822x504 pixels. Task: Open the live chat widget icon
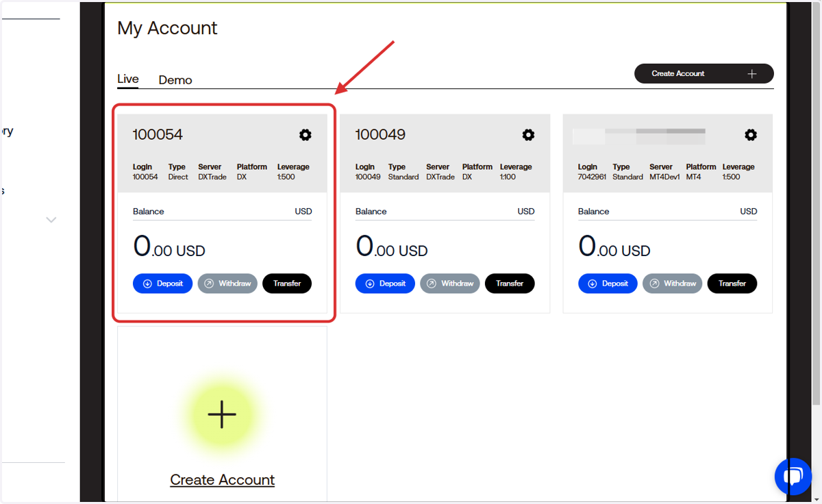793,477
